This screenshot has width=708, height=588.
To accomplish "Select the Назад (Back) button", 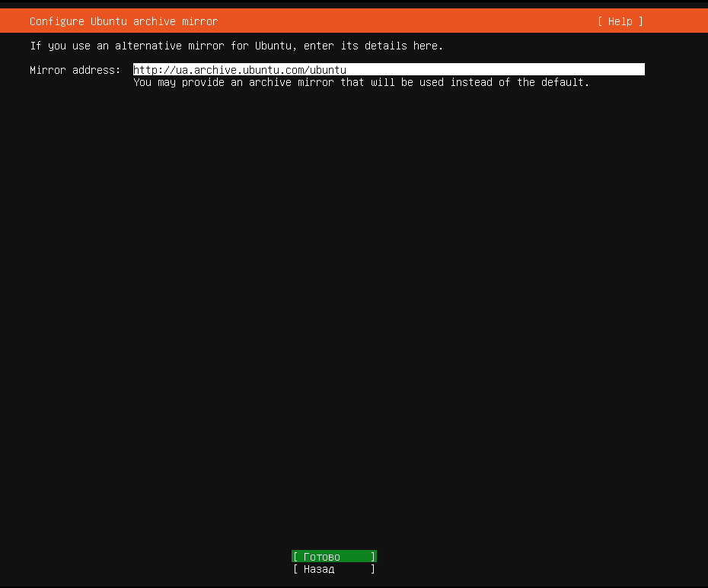I will 334,569.
